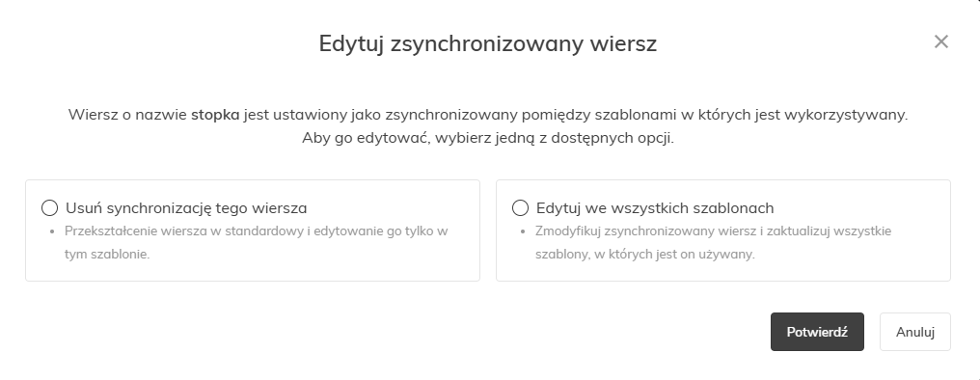
Task: Close the dialog with the X icon
Action: click(940, 41)
